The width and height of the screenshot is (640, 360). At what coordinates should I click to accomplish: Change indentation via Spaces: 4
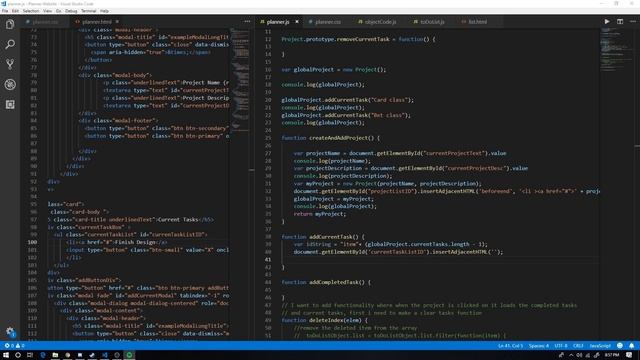click(x=539, y=346)
